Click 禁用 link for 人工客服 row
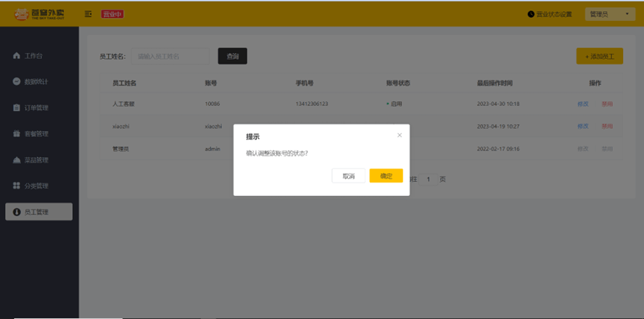The height and width of the screenshot is (319, 644). point(607,104)
